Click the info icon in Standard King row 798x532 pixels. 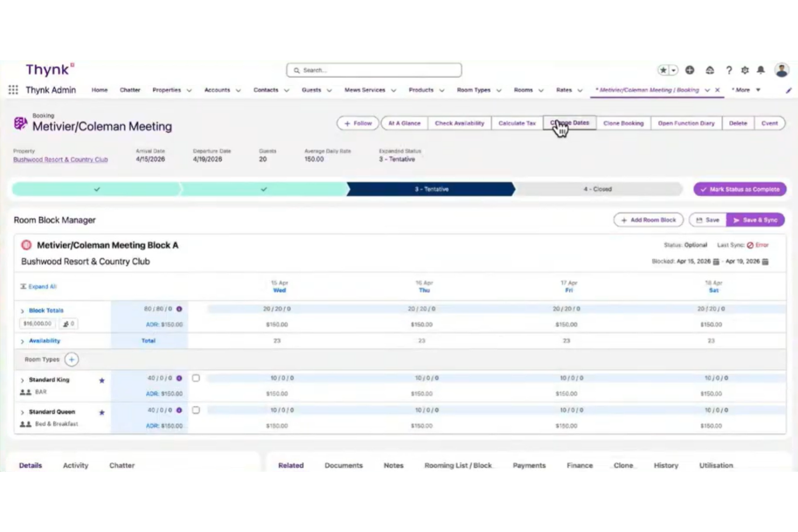[x=179, y=378]
